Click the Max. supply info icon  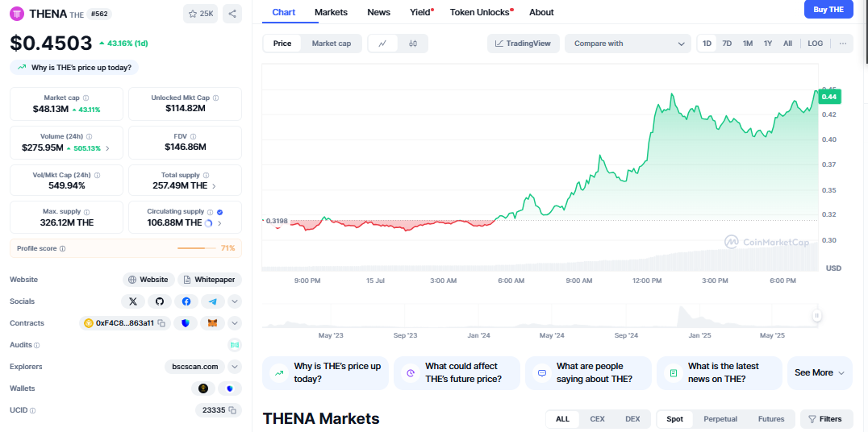pyautogui.click(x=86, y=212)
